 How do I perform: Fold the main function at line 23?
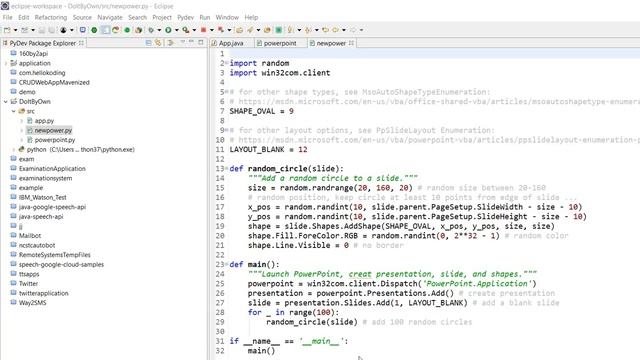(x=227, y=264)
